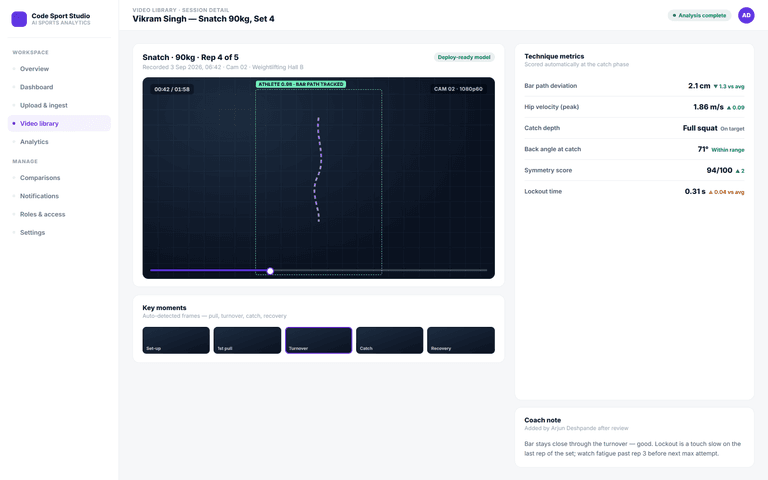Open Settings in the sidebar

(59, 232)
